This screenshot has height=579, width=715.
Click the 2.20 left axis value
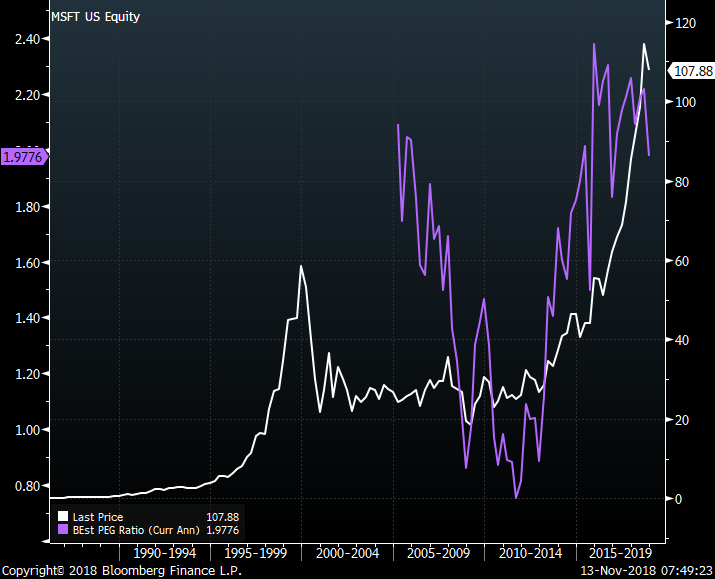(27, 95)
